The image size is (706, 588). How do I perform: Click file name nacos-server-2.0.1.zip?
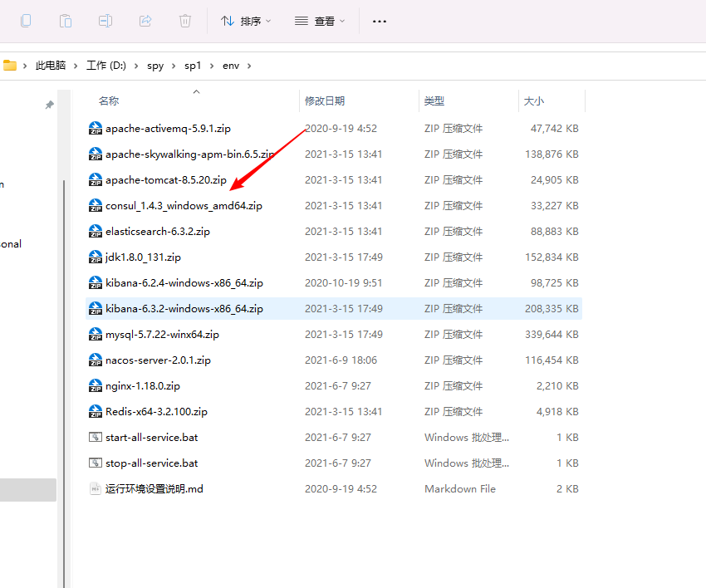tap(158, 360)
